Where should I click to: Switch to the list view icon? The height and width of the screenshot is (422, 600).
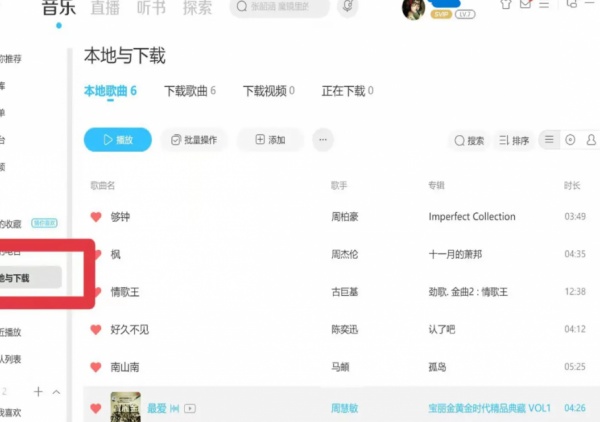tap(549, 140)
